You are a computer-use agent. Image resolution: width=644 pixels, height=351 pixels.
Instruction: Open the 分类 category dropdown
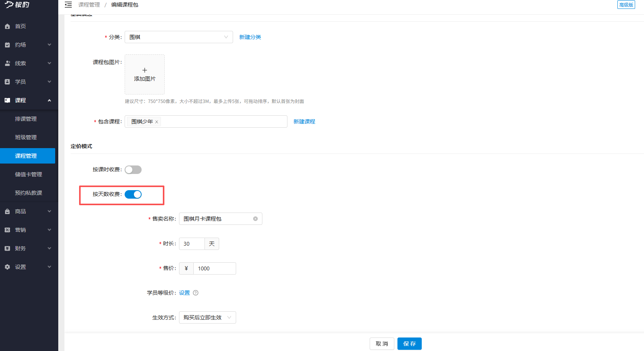pos(226,37)
